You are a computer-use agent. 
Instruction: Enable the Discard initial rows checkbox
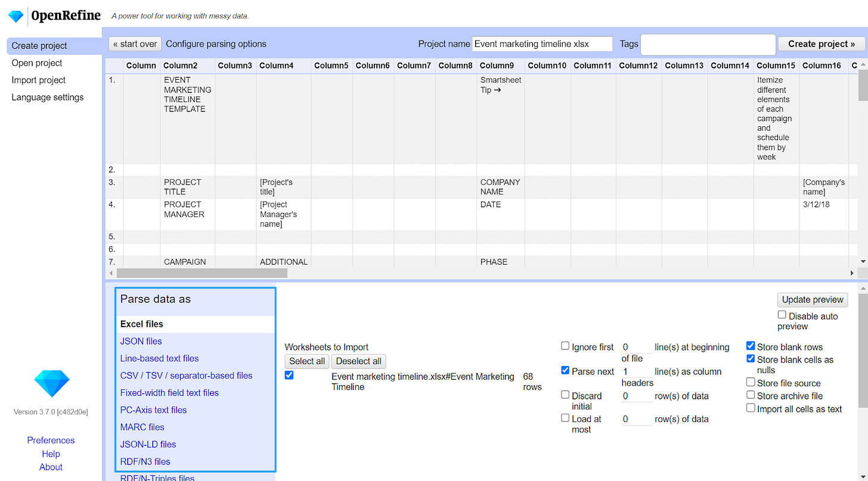coord(565,395)
